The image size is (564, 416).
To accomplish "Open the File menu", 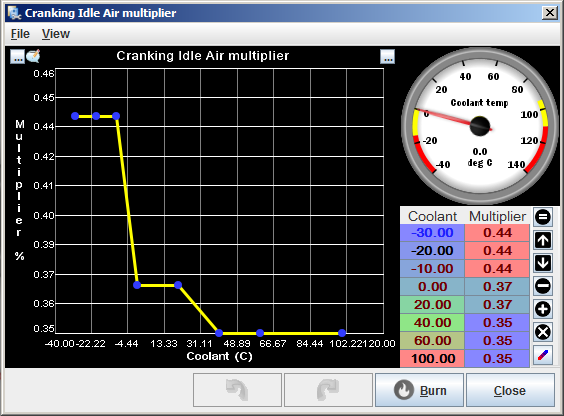I will (x=20, y=34).
